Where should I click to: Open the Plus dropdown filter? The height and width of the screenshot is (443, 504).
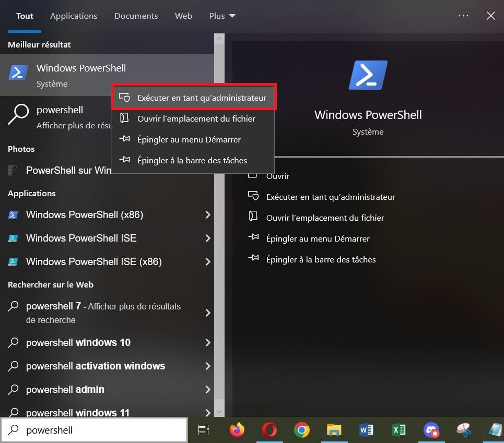click(222, 16)
